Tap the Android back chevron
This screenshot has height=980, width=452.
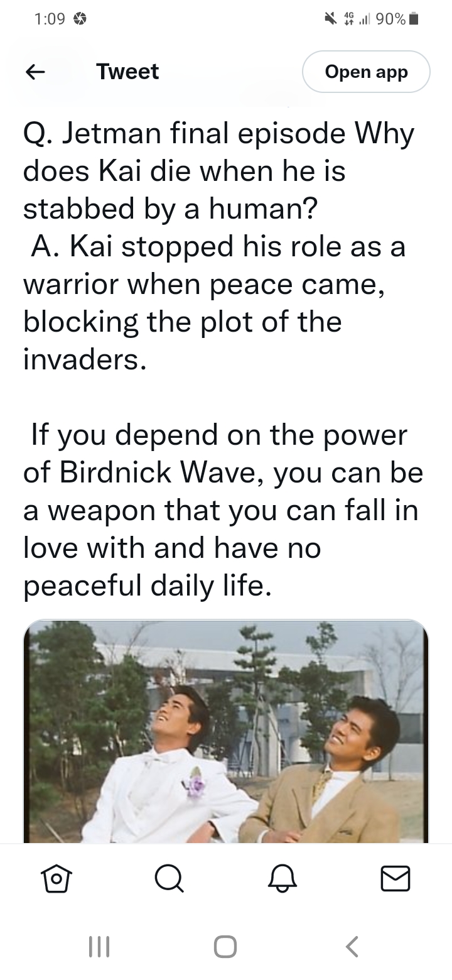pos(352,946)
